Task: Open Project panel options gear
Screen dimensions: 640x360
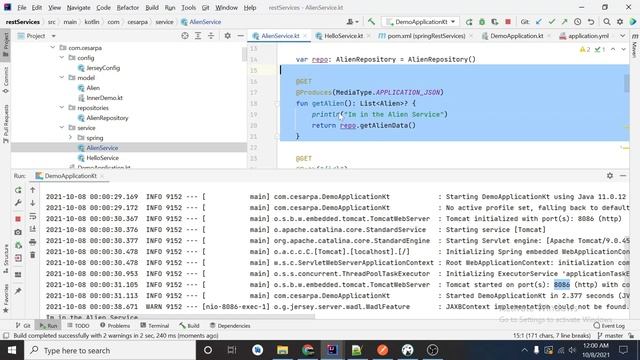Action: [x=227, y=36]
